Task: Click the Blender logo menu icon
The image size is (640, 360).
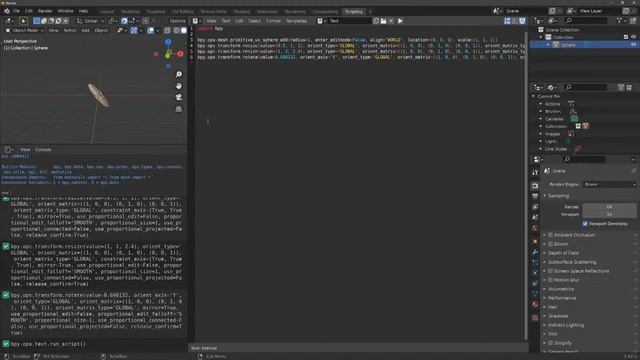Action: 7,11
